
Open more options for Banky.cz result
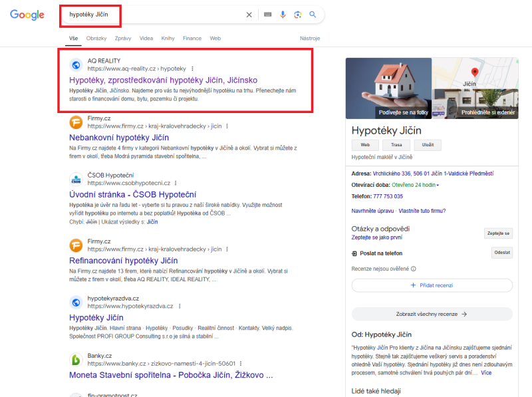click(x=241, y=364)
